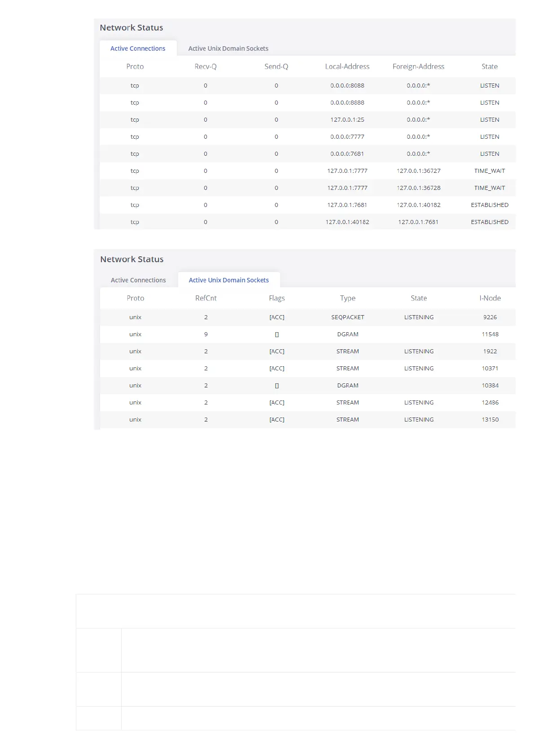This screenshot has height=756, width=534.
Task: Switch to Active Unix Domain Sockets in upper panel
Action: point(228,48)
